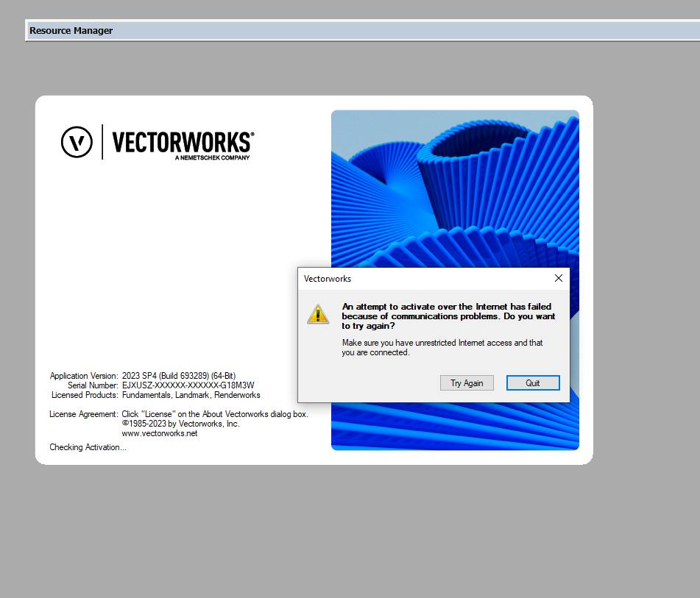Click the serial number EJXUSZ-XXXXXX-XXXXXX-G18M3W
This screenshot has height=598, width=700.
pyautogui.click(x=188, y=385)
